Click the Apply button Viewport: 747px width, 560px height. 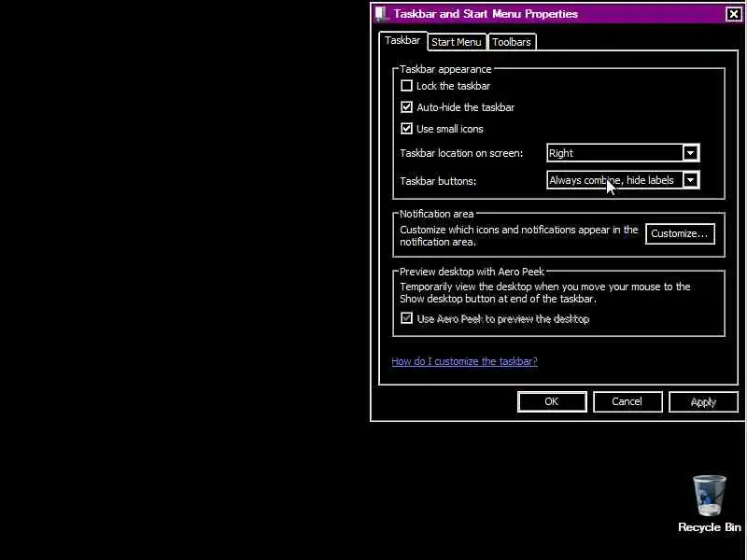click(703, 402)
